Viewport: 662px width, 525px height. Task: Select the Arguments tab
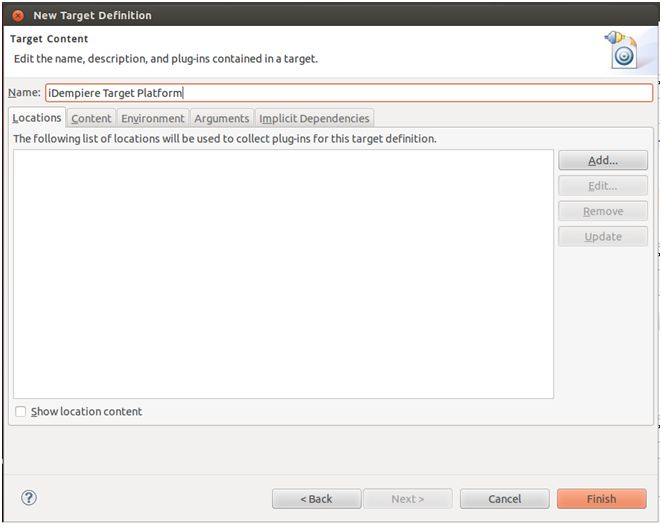(x=222, y=119)
